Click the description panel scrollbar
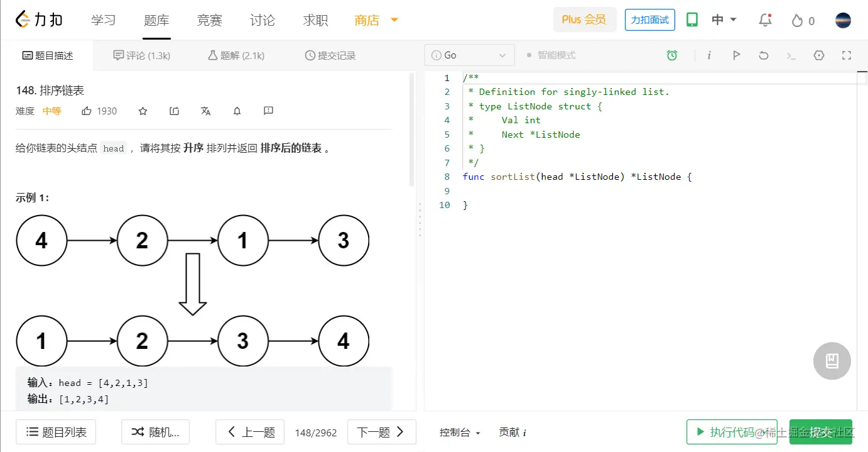 pos(412,129)
